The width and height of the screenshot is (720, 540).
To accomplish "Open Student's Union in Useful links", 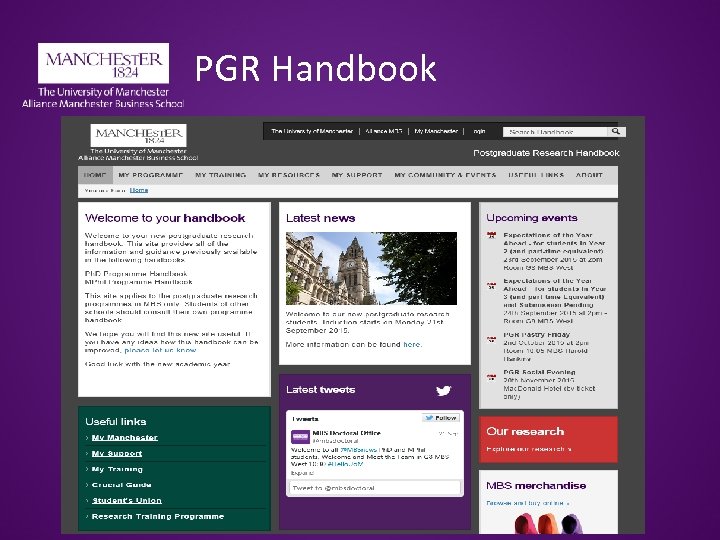I will click(x=127, y=501).
